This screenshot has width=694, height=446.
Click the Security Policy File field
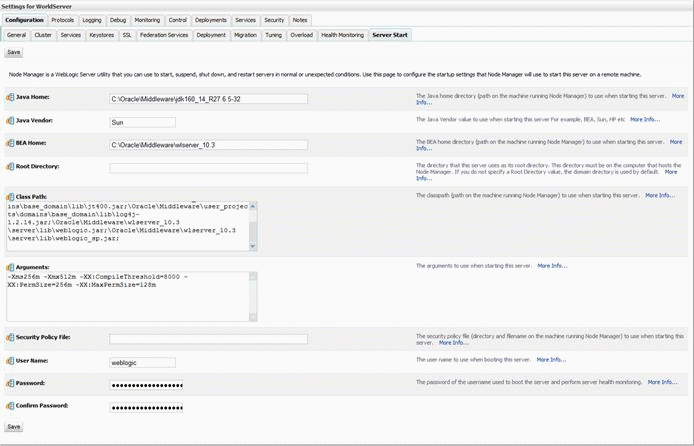coord(208,339)
